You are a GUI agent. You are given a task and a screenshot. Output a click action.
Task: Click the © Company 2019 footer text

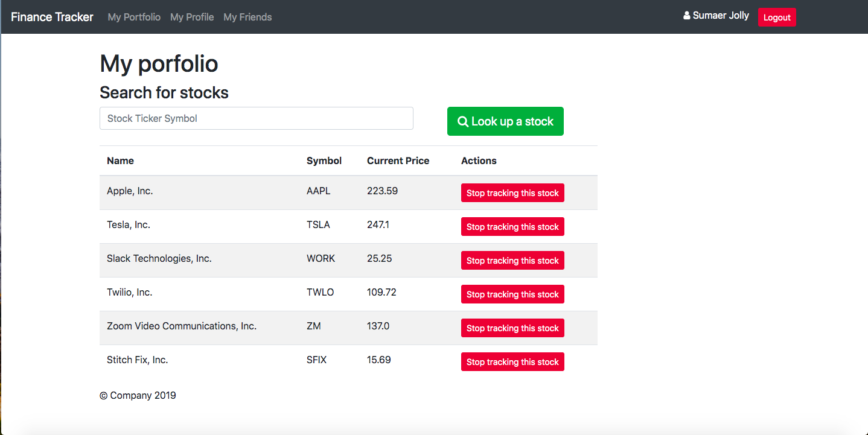coord(138,396)
